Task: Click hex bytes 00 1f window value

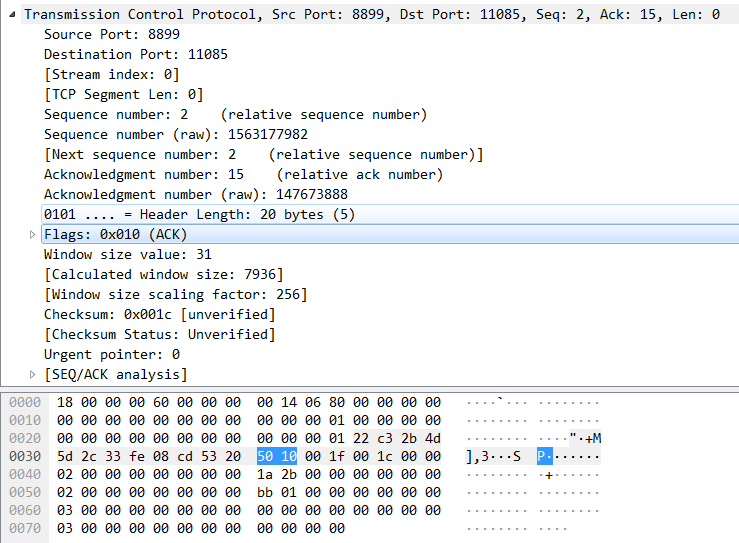Action: 325,456
